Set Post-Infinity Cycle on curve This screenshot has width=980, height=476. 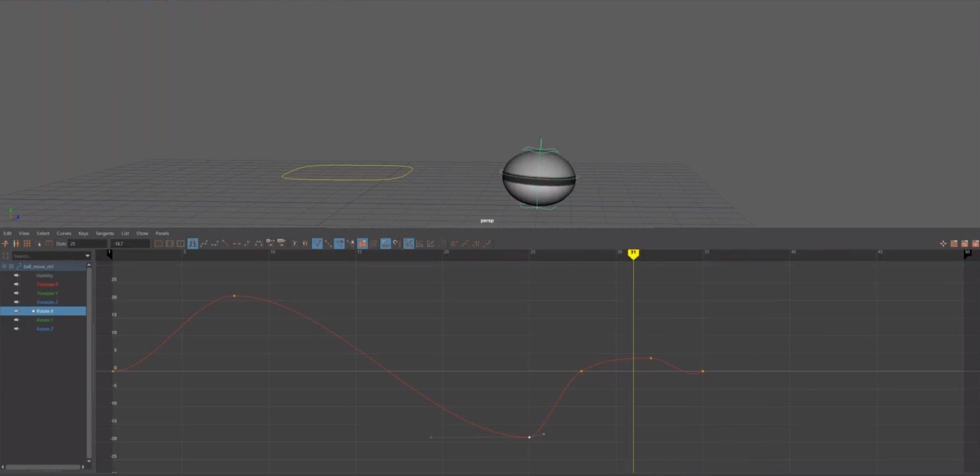(476, 244)
